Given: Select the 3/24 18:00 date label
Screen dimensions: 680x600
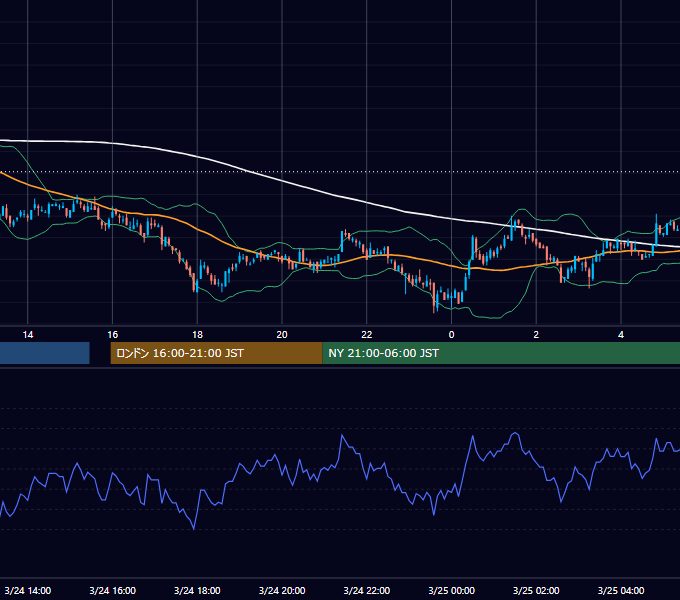Looking at the screenshot, I should point(197,590).
